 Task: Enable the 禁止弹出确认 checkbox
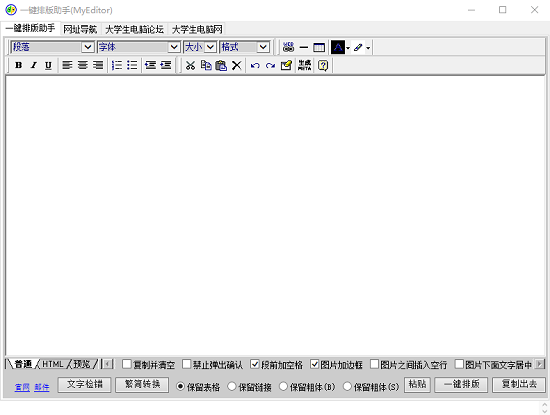187,364
